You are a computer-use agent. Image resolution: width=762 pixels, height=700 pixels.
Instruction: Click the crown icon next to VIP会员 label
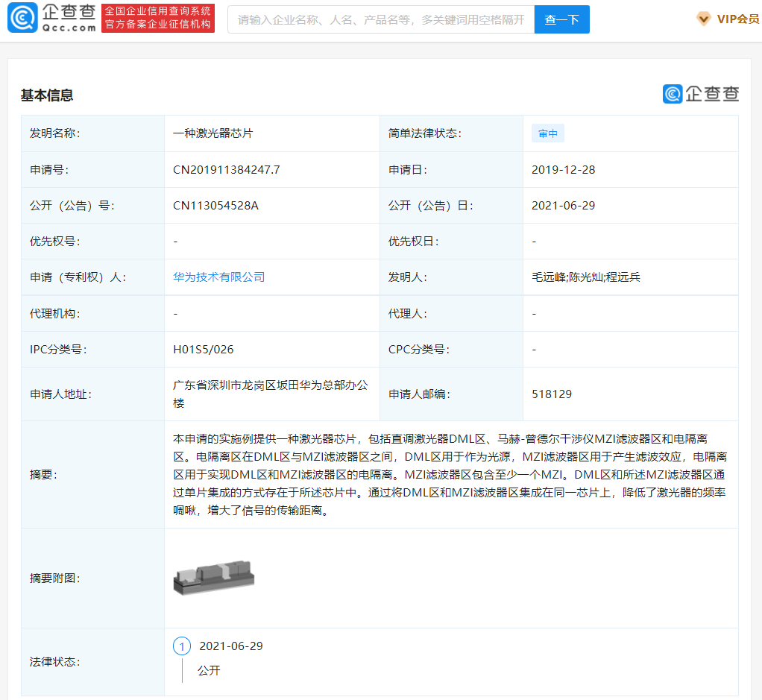[704, 19]
